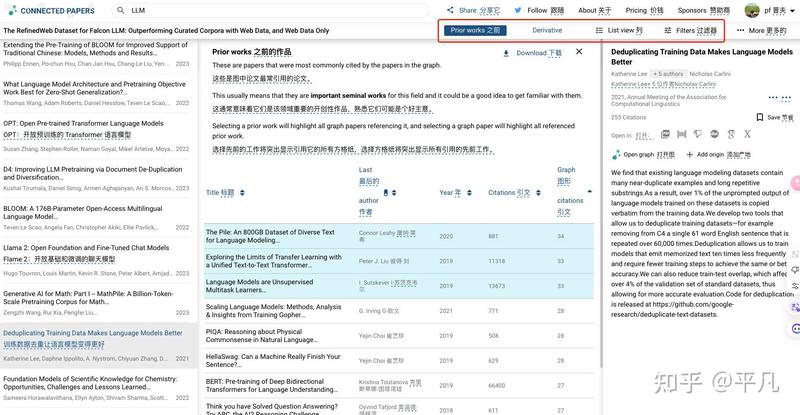Click the LLM search input field
The image size is (800, 415).
(270, 10)
